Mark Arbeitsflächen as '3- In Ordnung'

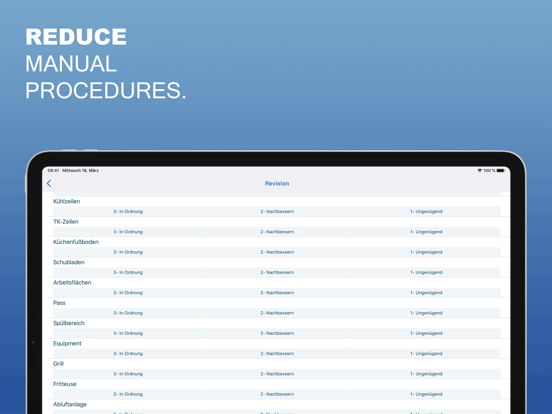tap(128, 293)
